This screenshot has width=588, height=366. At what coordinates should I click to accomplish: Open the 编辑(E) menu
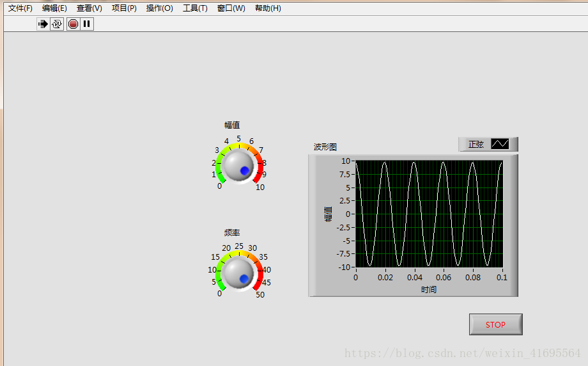(54, 8)
